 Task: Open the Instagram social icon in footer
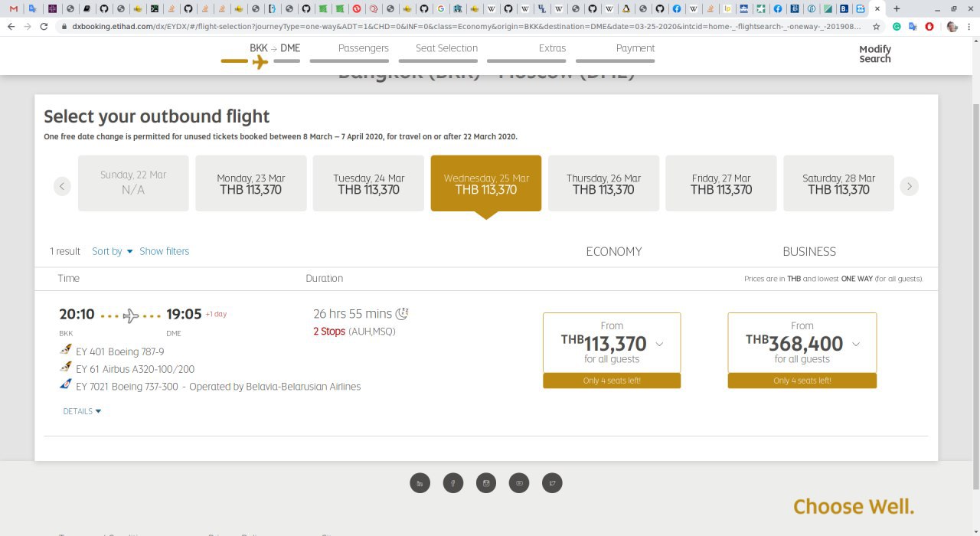(x=486, y=483)
